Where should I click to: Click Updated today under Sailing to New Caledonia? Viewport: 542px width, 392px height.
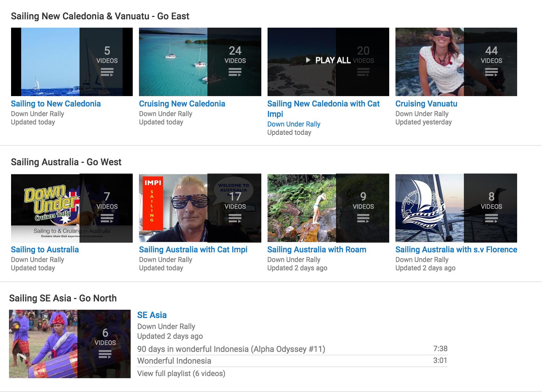[x=33, y=122]
